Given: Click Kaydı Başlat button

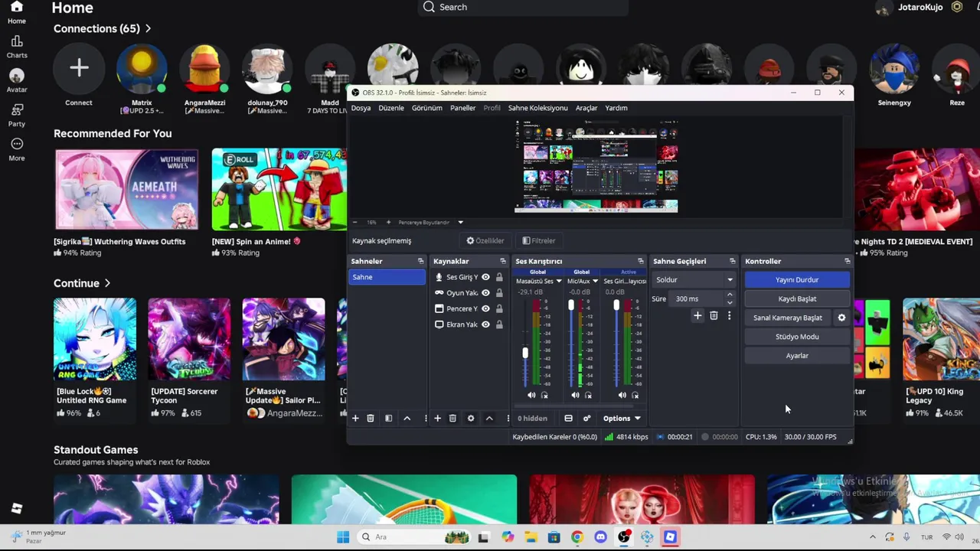Looking at the screenshot, I should (797, 298).
